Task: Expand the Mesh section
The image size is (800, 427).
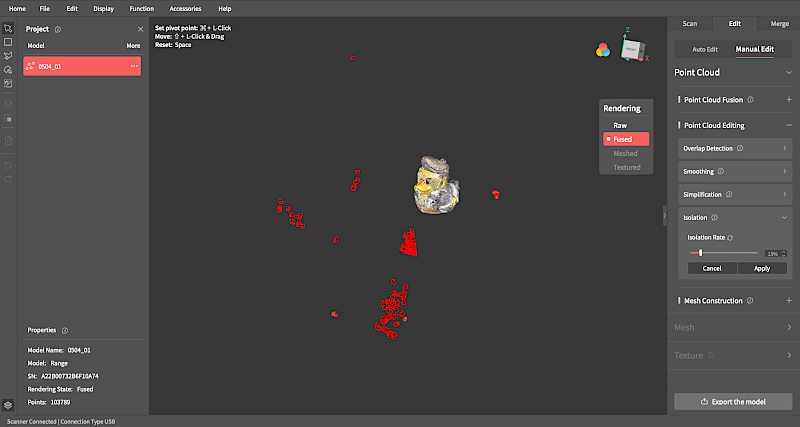Action: click(789, 328)
